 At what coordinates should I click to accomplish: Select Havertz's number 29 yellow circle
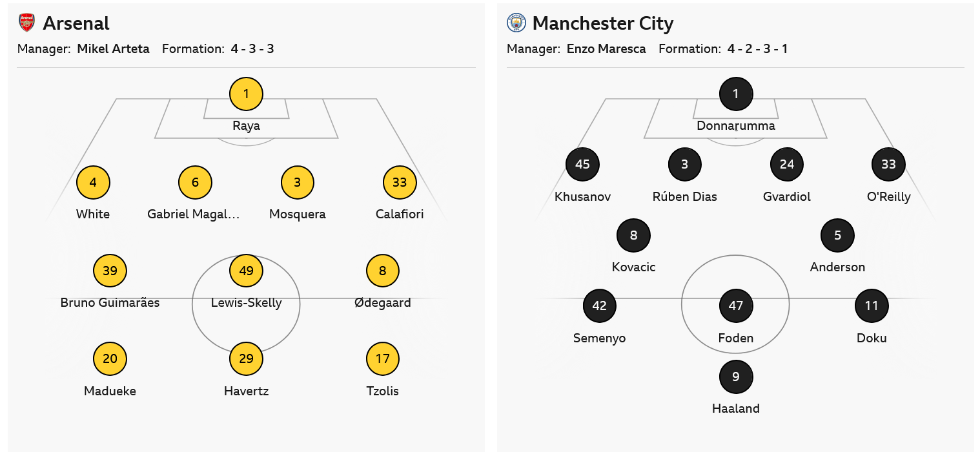point(246,358)
